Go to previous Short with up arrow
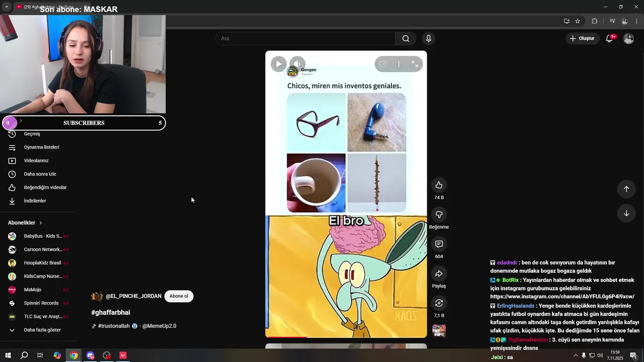Viewport: 644px width, 362px height. click(626, 189)
